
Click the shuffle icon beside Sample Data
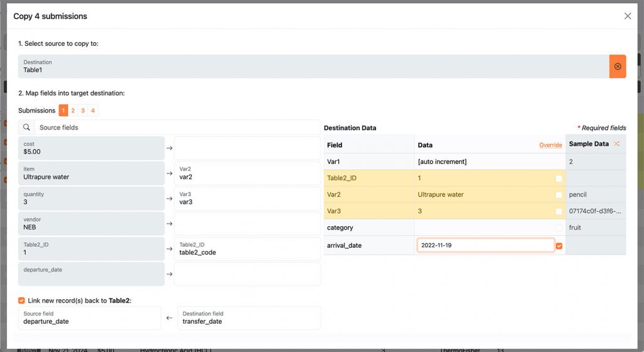tap(616, 144)
